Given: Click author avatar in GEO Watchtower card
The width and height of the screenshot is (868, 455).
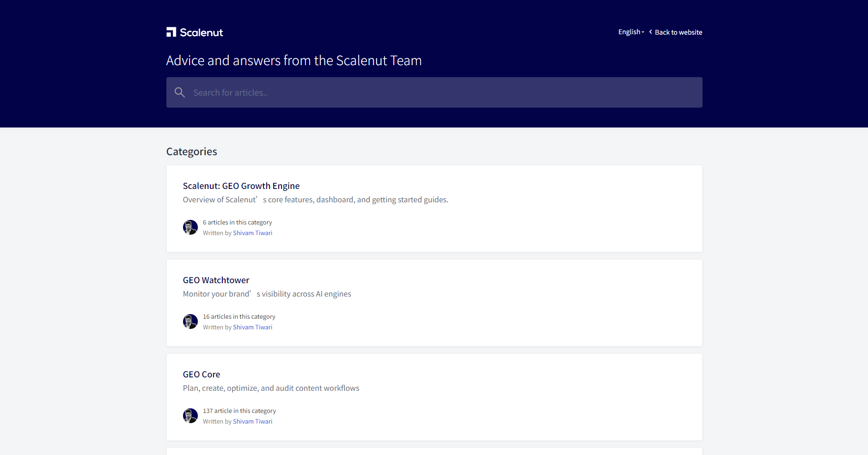Looking at the screenshot, I should pyautogui.click(x=190, y=322).
